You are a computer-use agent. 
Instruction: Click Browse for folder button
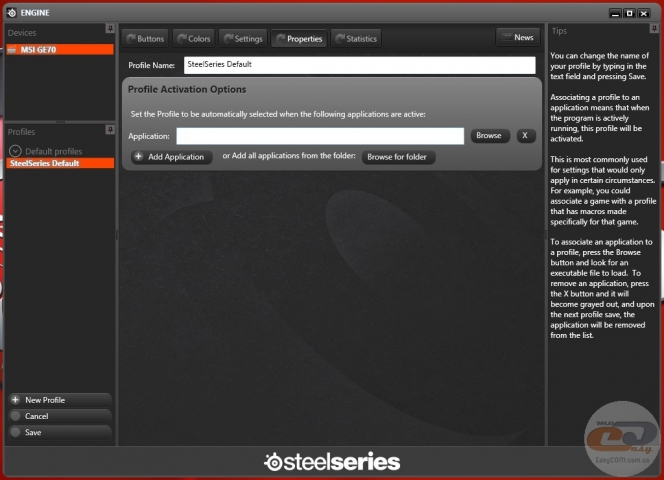tap(398, 157)
